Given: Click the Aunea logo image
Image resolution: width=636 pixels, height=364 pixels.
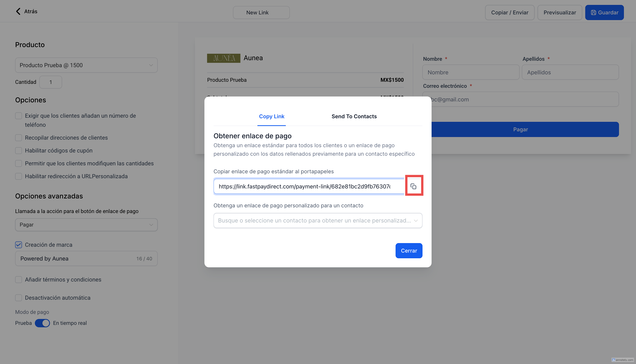Looking at the screenshot, I should [x=223, y=58].
